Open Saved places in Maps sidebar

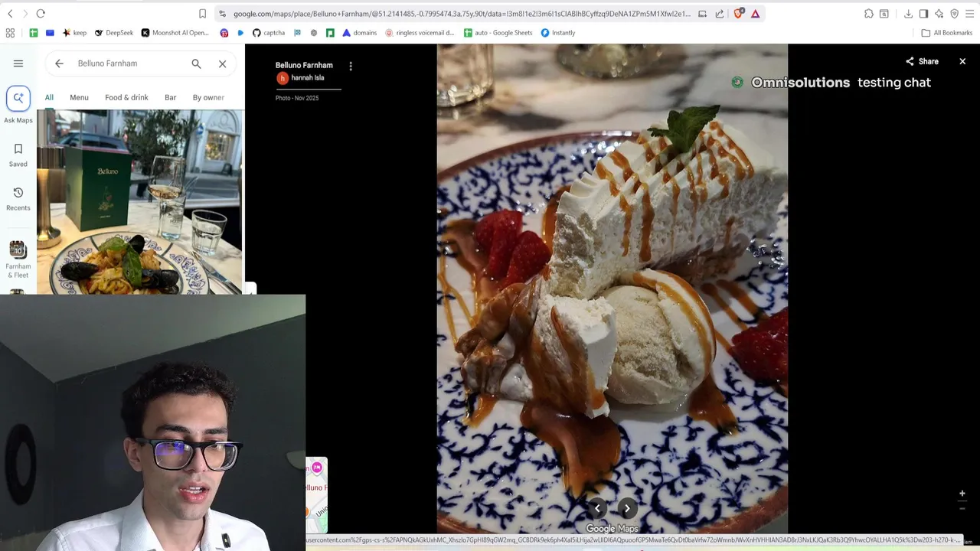[18, 155]
